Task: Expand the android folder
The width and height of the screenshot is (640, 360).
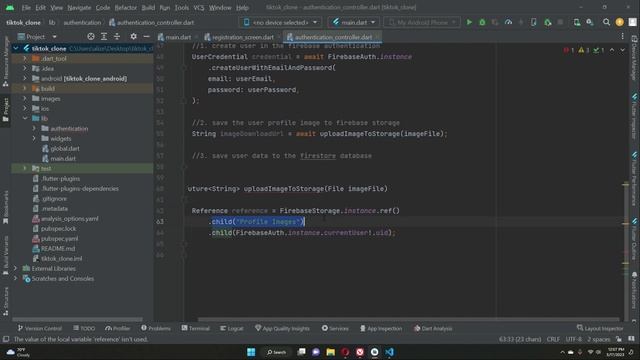Action: point(25,78)
